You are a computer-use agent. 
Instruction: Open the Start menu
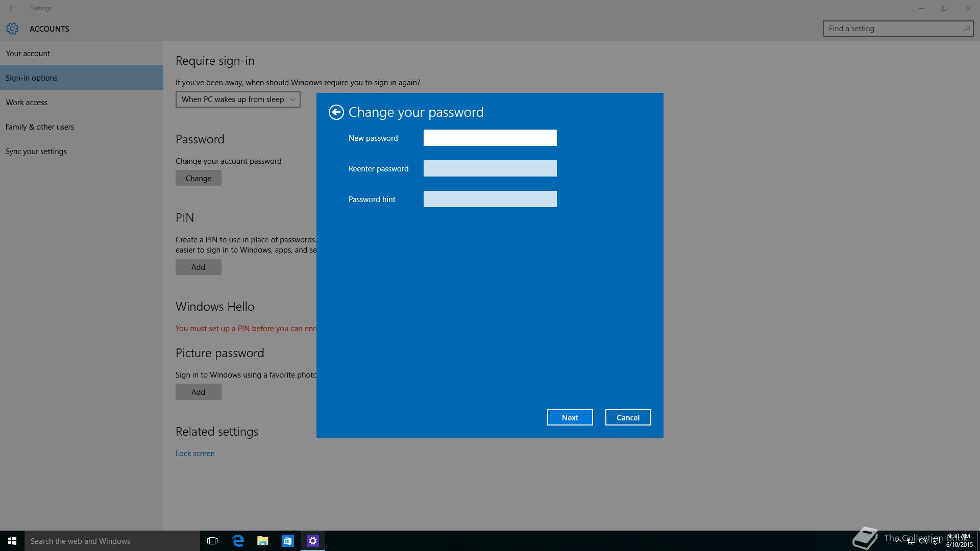(12, 541)
